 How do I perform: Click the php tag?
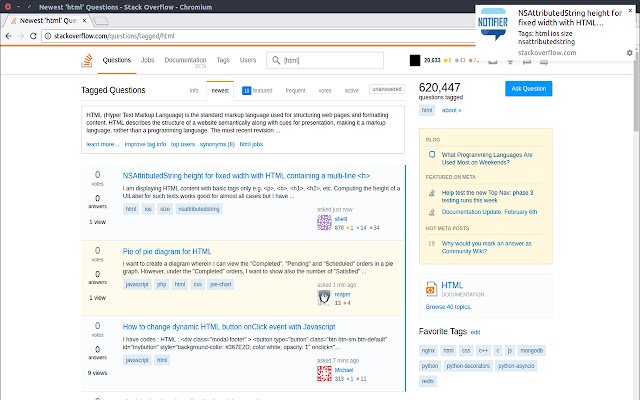tap(162, 284)
